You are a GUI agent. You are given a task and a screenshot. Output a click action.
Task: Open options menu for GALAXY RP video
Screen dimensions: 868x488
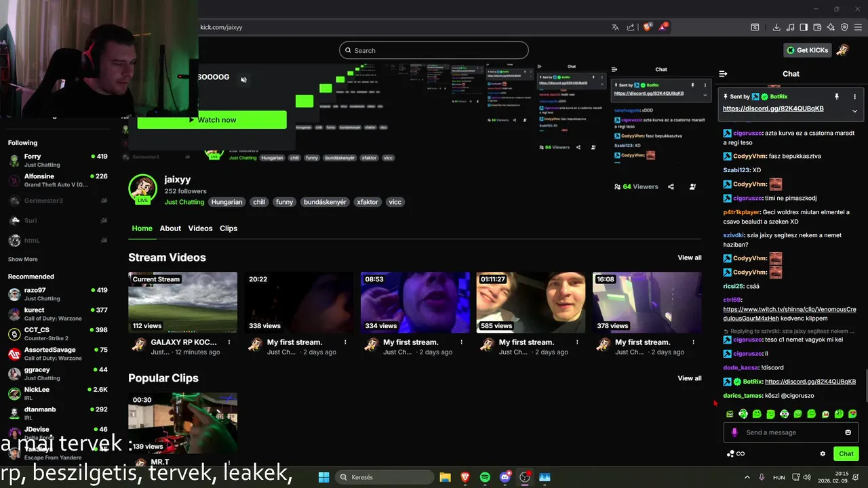click(x=229, y=342)
